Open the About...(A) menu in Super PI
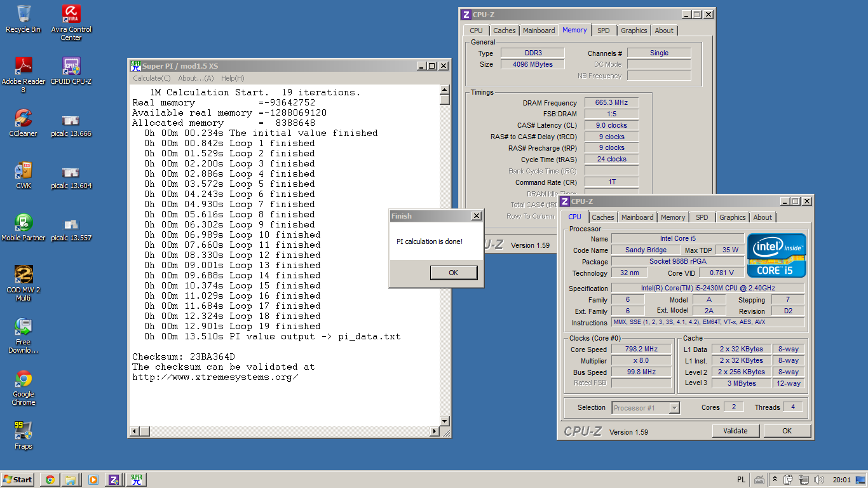The image size is (868, 488). coord(196,78)
